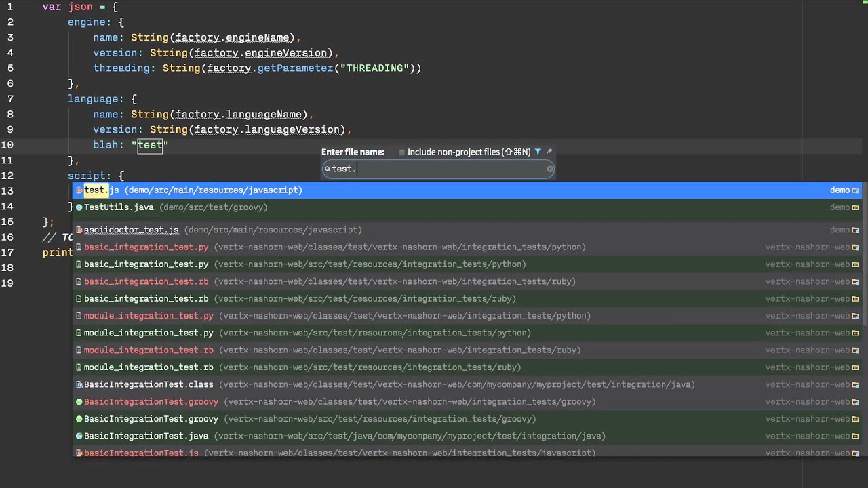
Task: Click the 'language:' key on line 7
Action: click(x=96, y=99)
